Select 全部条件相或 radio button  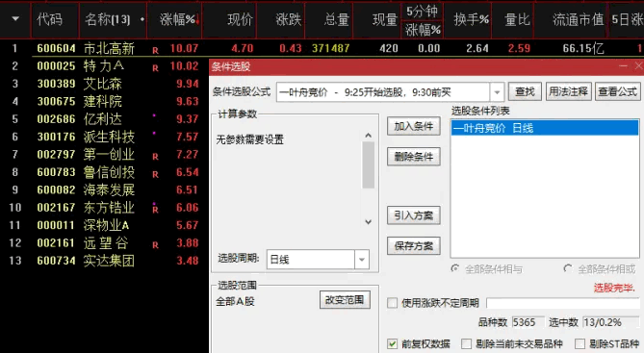568,268
